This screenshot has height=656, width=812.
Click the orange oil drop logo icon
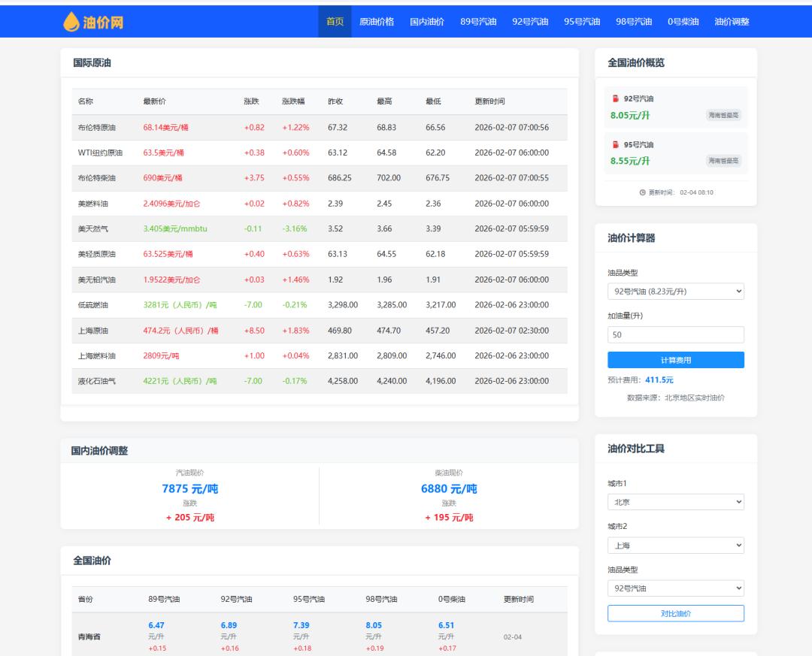(71, 22)
